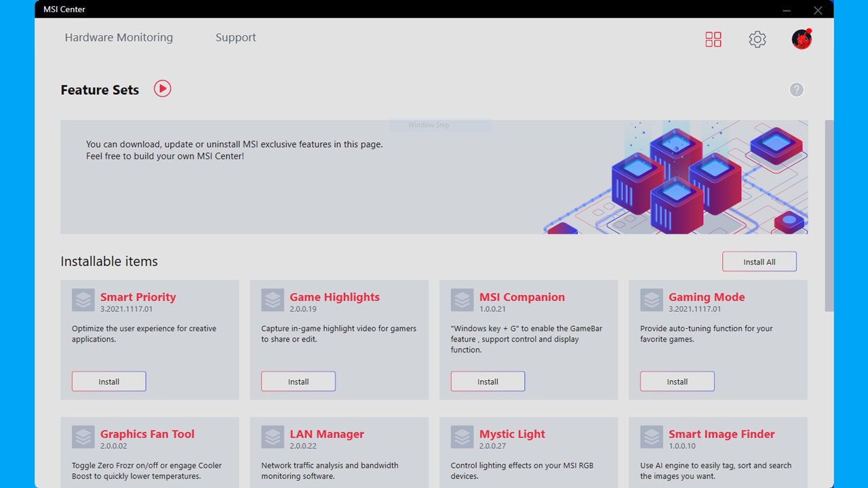Click the LAN Manager stack icon
Viewport: 868px width, 488px height.
[273, 437]
